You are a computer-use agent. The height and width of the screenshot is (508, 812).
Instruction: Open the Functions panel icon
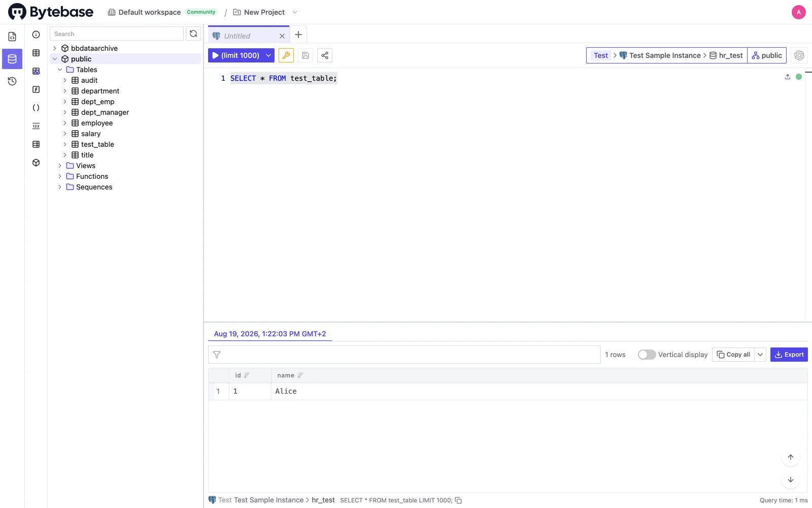pos(36,89)
